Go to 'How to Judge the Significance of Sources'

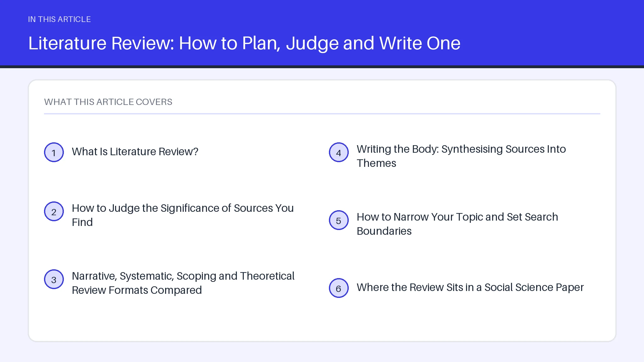pos(183,215)
